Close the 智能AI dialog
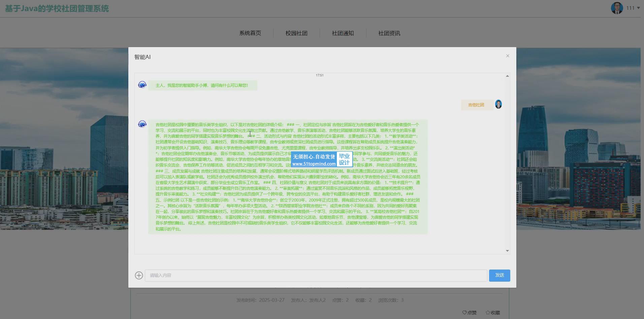 click(508, 56)
